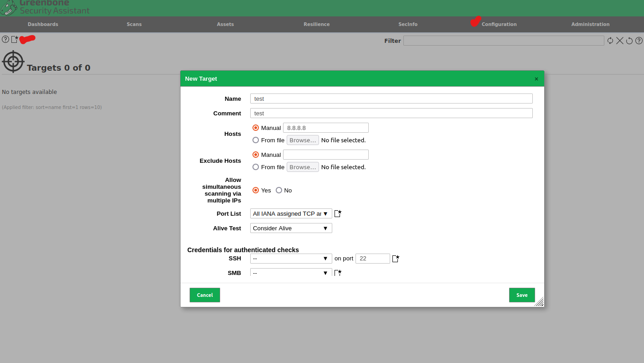644x363 pixels.
Task: Open the Administration menu
Action: click(590, 24)
